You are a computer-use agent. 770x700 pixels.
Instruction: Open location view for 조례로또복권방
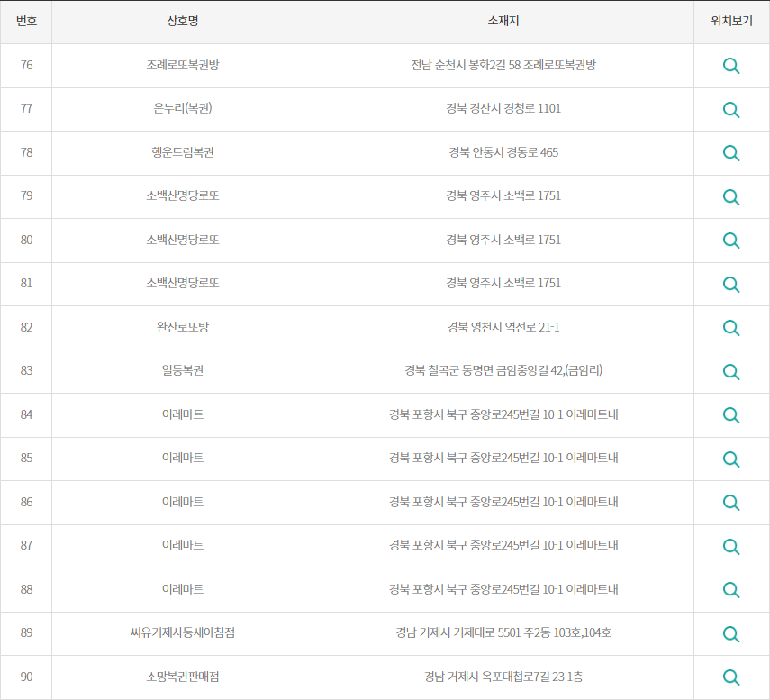tap(730, 65)
